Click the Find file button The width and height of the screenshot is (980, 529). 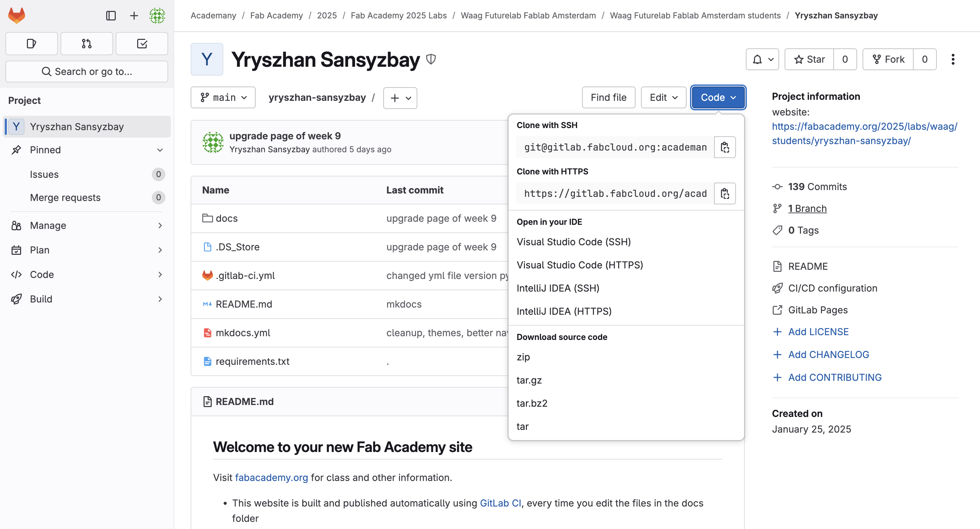tap(608, 98)
